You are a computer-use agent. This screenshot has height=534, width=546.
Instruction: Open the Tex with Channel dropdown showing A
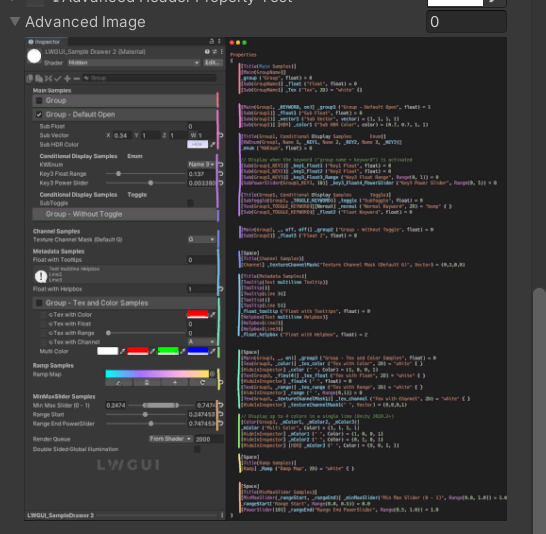tap(201, 342)
